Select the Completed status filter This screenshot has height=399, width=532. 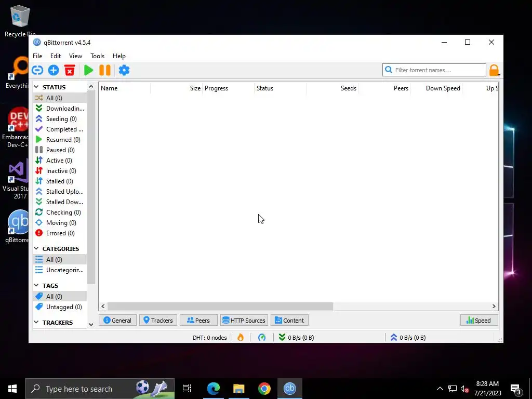[60, 129]
